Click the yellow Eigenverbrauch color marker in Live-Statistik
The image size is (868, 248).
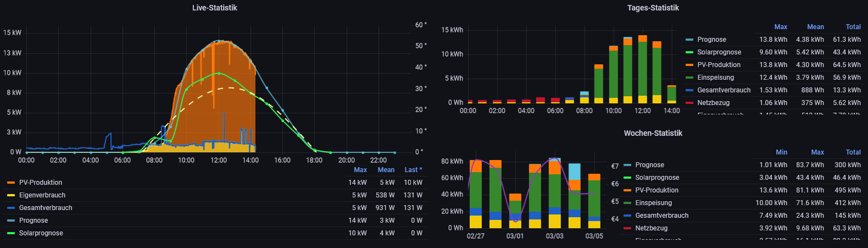click(11, 195)
